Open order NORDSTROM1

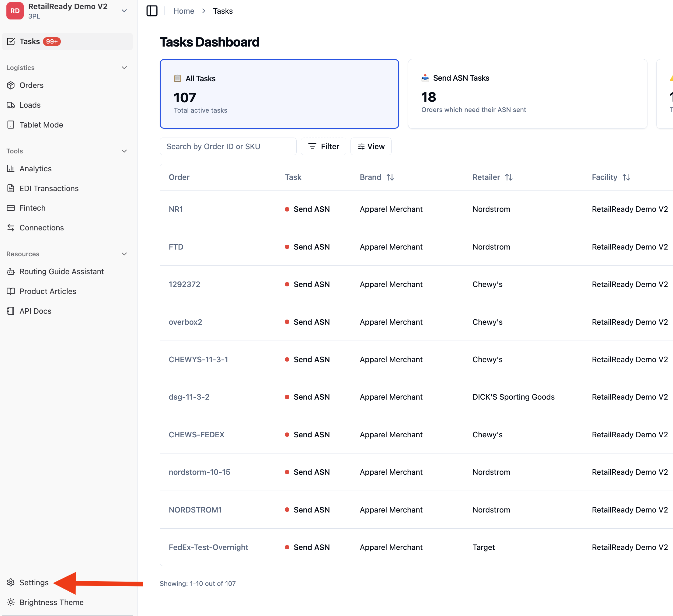[x=195, y=509]
